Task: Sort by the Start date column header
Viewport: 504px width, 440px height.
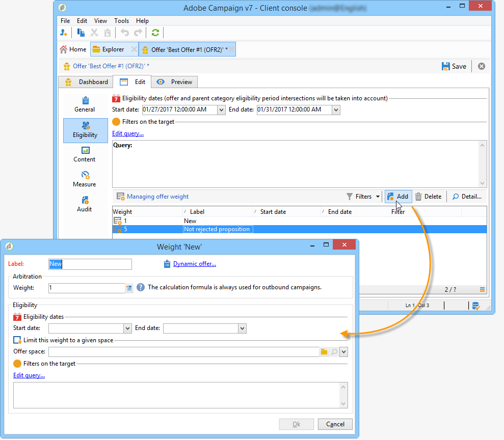Action: pos(287,212)
